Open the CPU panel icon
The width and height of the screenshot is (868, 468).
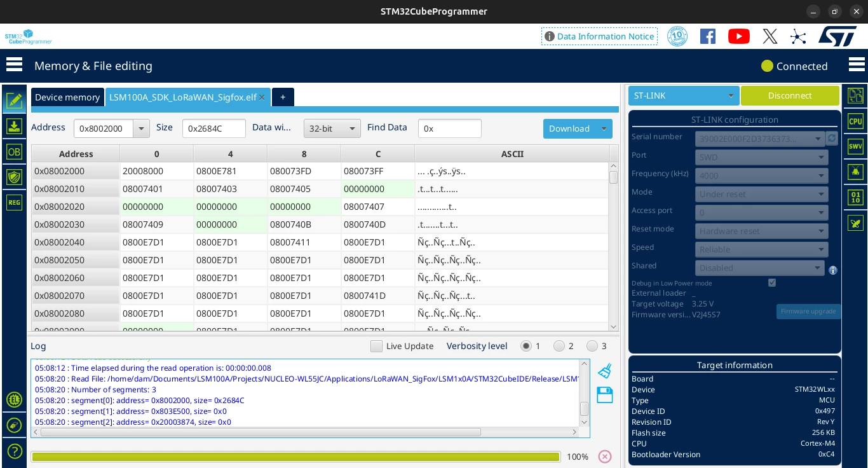(x=855, y=121)
